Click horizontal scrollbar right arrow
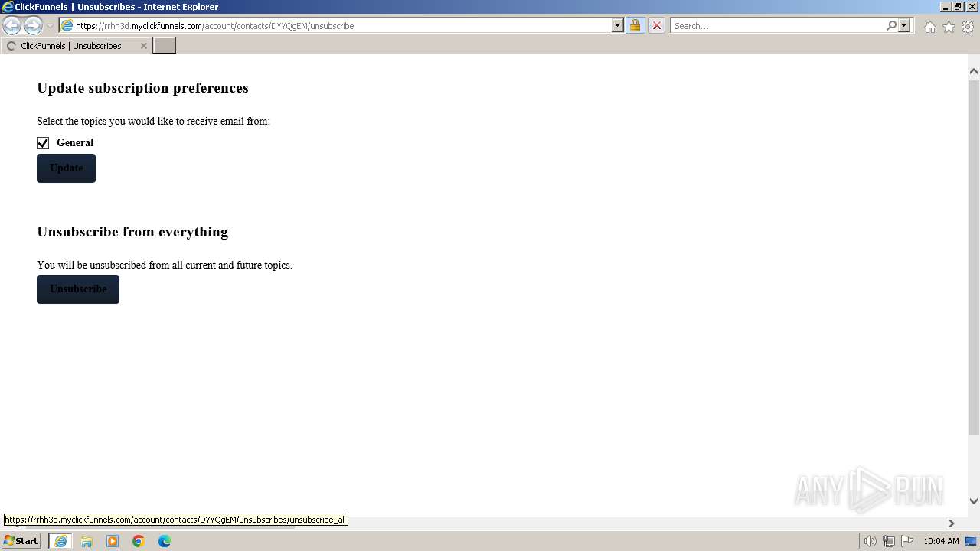 [951, 523]
